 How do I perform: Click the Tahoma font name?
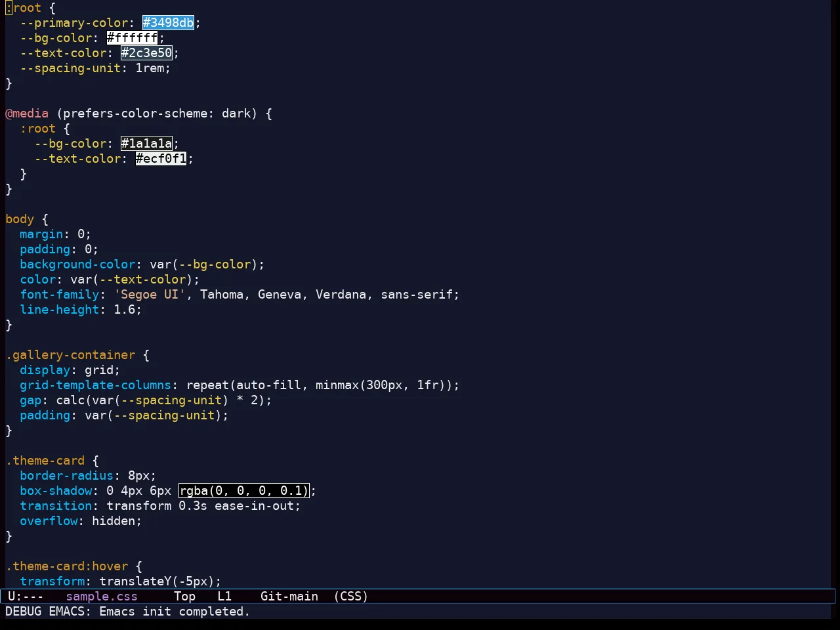(222, 295)
